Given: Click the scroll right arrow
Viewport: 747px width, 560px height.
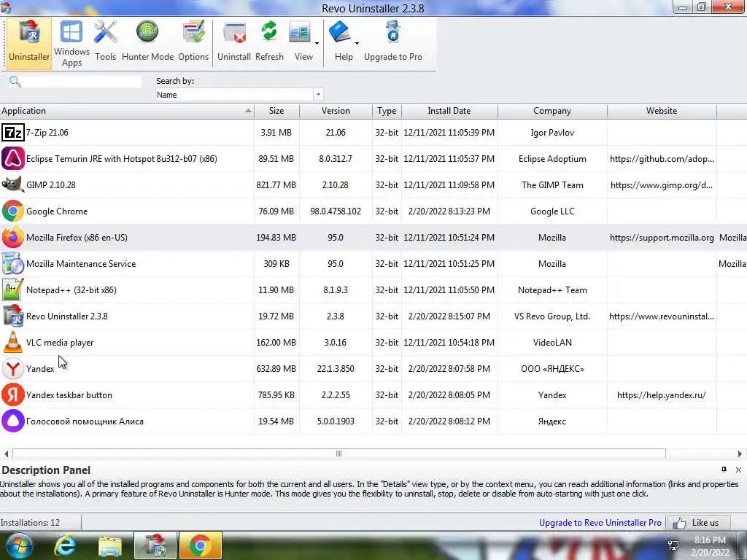Looking at the screenshot, I should tap(740, 454).
